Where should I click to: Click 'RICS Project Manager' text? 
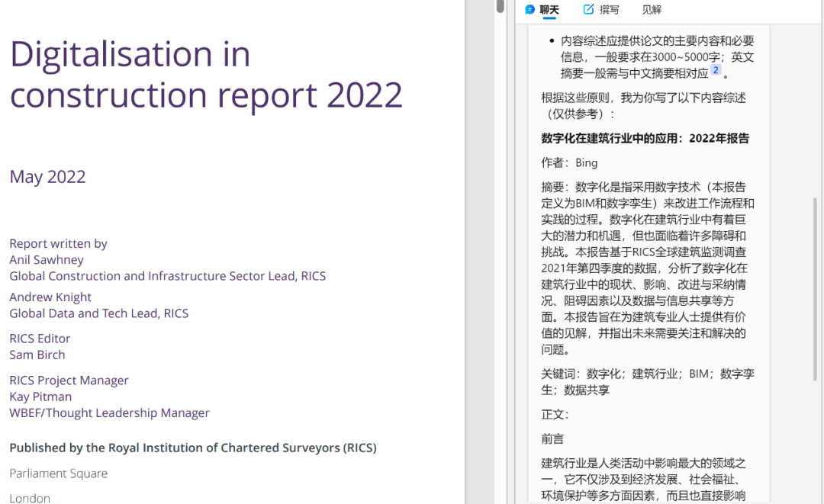click(69, 380)
